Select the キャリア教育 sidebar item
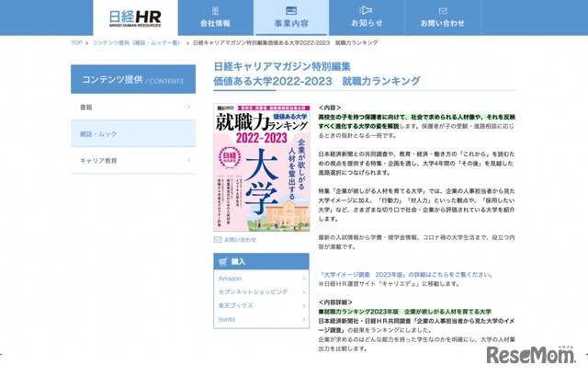Image resolution: width=588 pixels, height=376 pixels. point(133,160)
